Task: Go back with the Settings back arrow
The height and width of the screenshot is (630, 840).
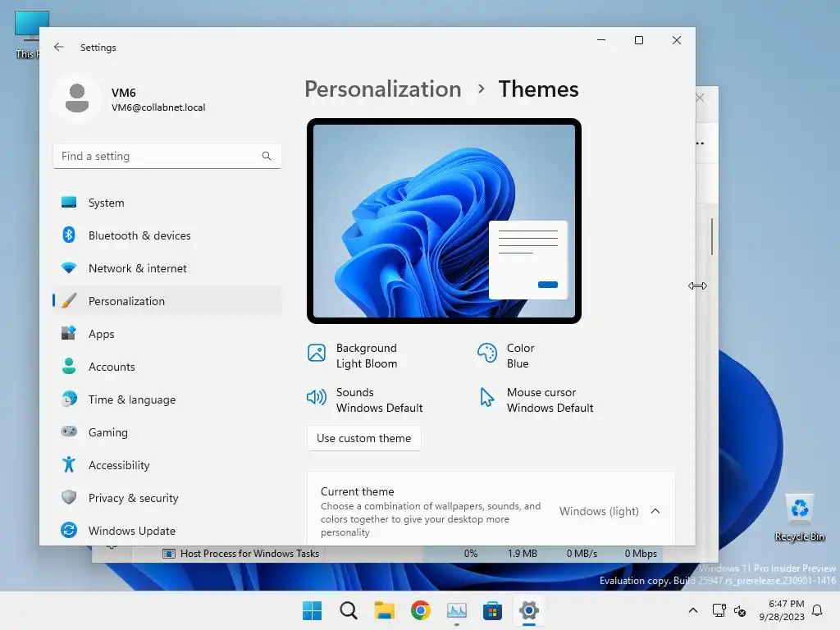Action: 59,47
